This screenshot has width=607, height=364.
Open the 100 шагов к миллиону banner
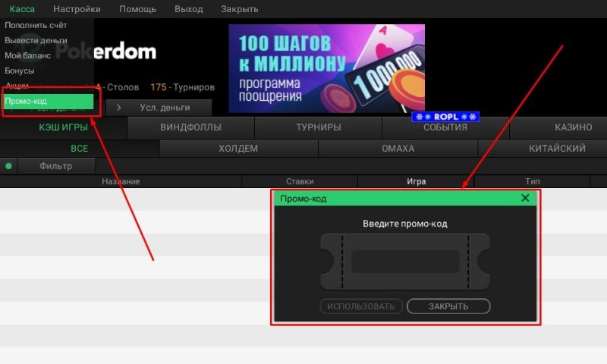[x=326, y=68]
